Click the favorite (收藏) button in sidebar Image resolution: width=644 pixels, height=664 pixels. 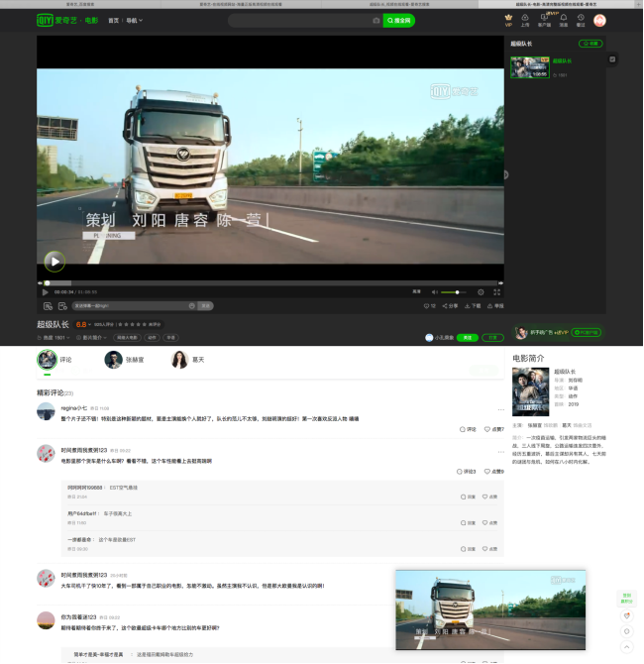tap(590, 44)
